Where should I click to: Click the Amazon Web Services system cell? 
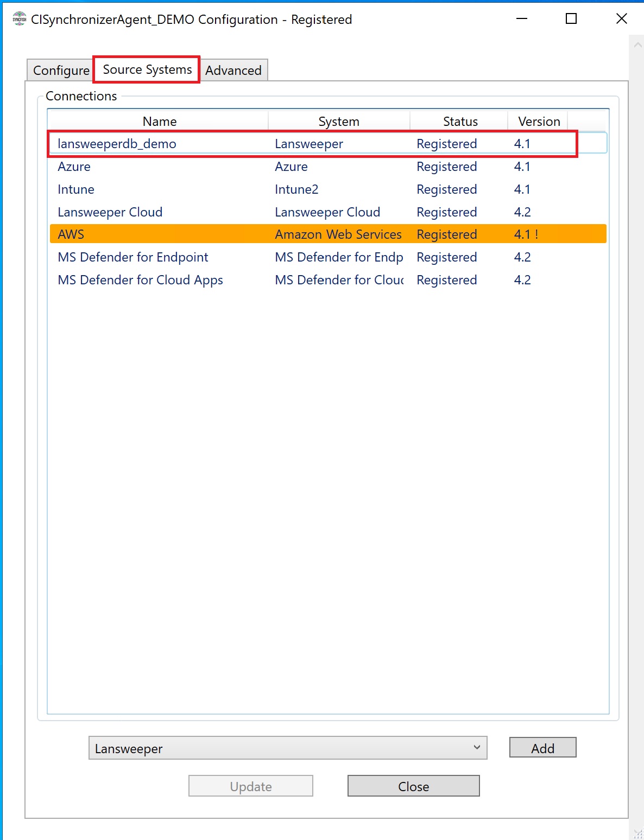[338, 234]
